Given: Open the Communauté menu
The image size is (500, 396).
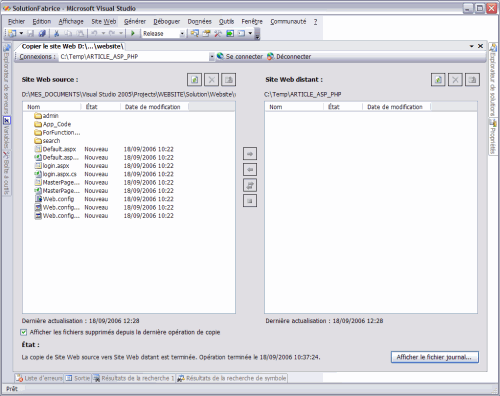Looking at the screenshot, I should pos(288,21).
